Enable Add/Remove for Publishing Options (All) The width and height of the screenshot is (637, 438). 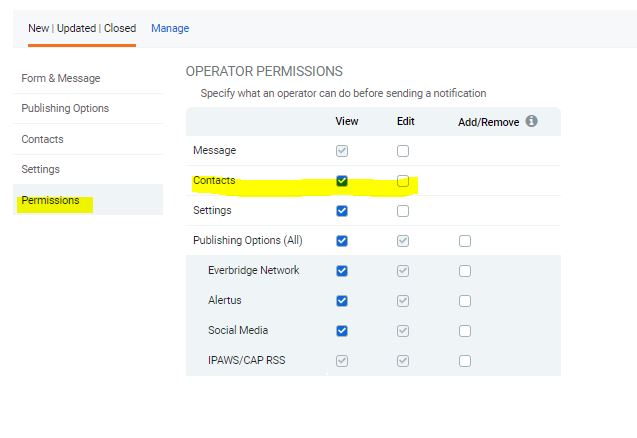[x=465, y=241]
